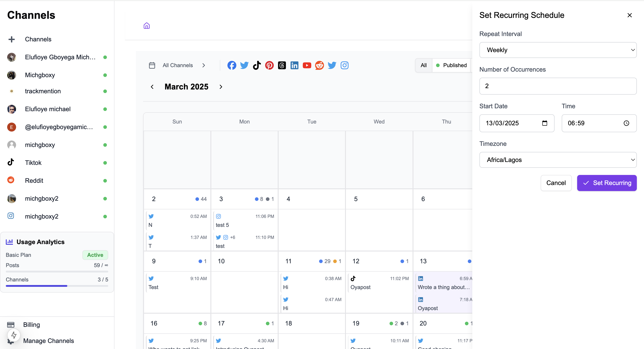This screenshot has width=644, height=349.
Task: Filter calendar by TikTok icon
Action: (x=257, y=65)
